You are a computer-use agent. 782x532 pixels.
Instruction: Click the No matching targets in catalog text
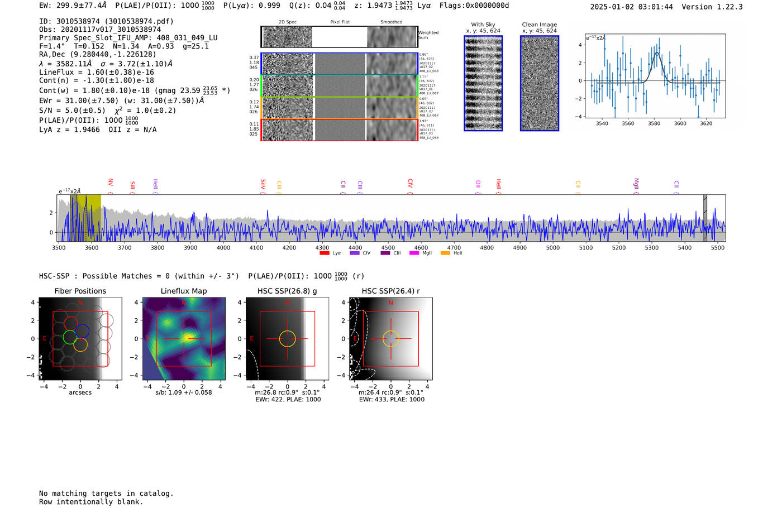[x=106, y=493]
